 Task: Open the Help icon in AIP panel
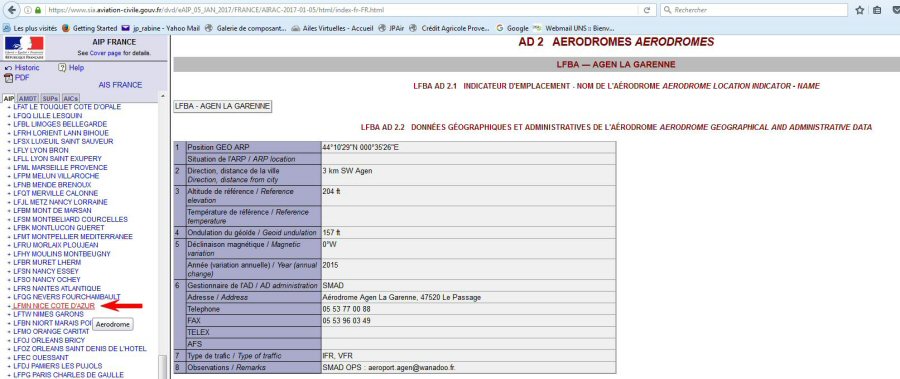[x=62, y=68]
